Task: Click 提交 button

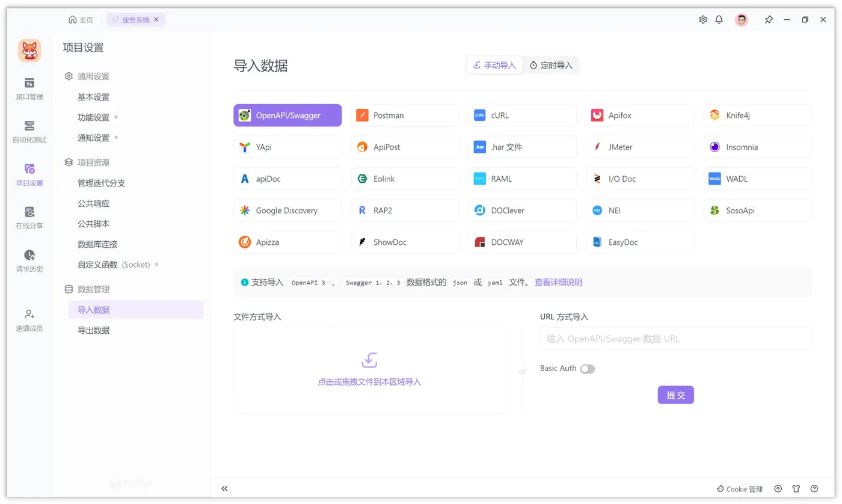Action: [x=675, y=395]
